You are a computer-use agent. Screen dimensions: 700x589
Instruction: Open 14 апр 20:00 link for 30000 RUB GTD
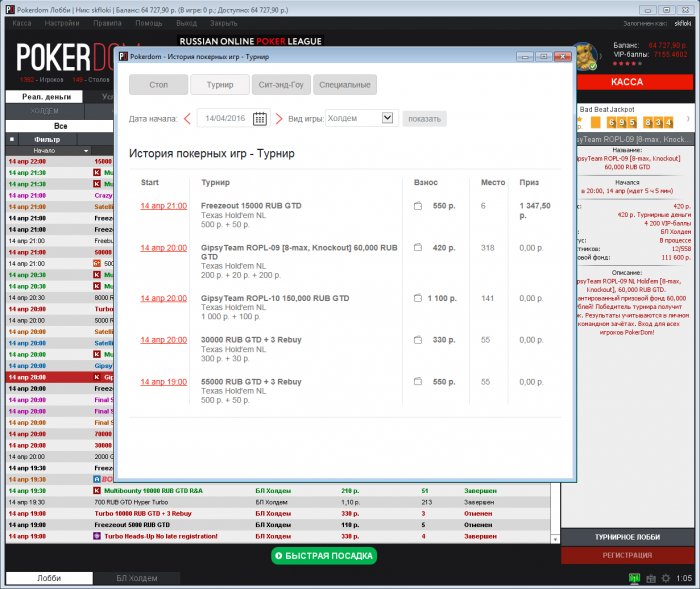coord(164,340)
